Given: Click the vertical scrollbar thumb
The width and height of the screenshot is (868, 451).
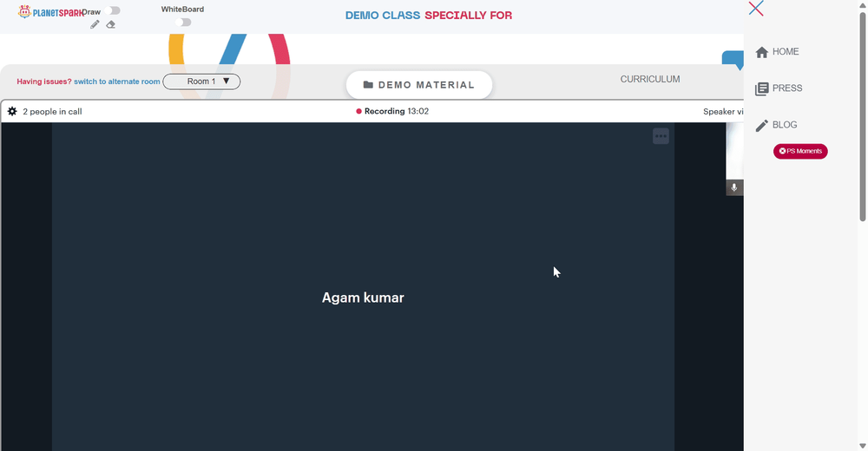Looking at the screenshot, I should (x=863, y=116).
